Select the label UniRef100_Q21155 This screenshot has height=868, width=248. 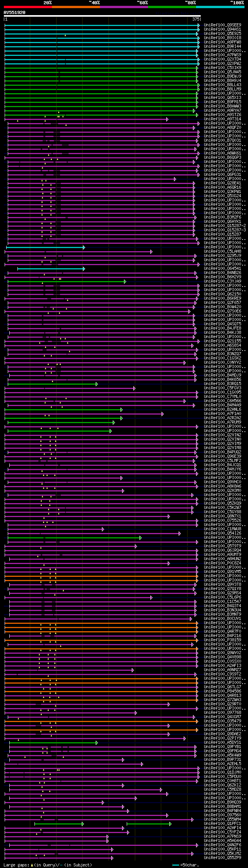click(222, 341)
